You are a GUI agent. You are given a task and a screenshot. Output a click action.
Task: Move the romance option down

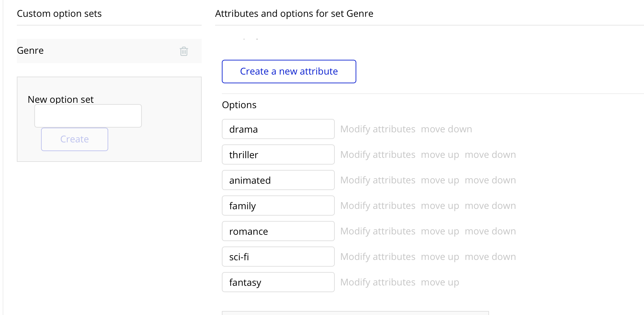[490, 231]
